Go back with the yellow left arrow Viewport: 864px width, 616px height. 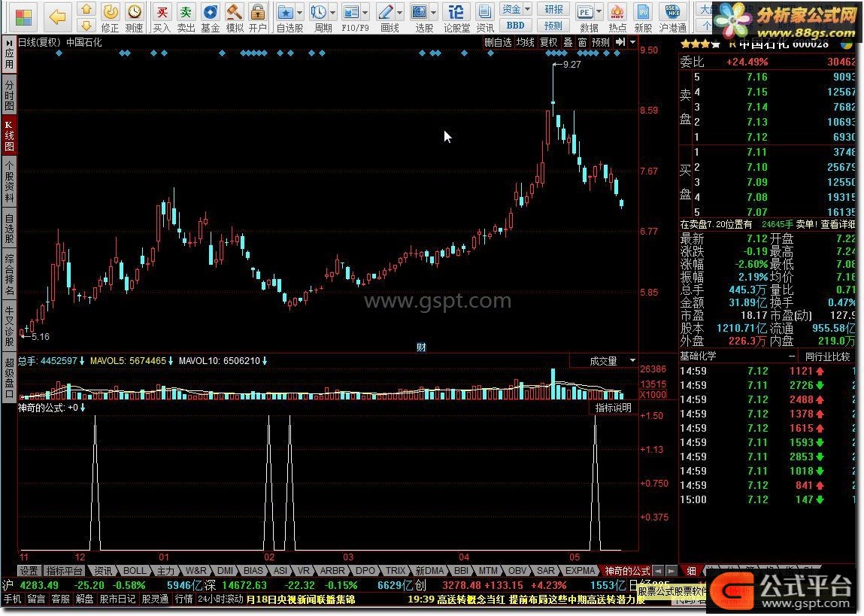click(x=57, y=17)
